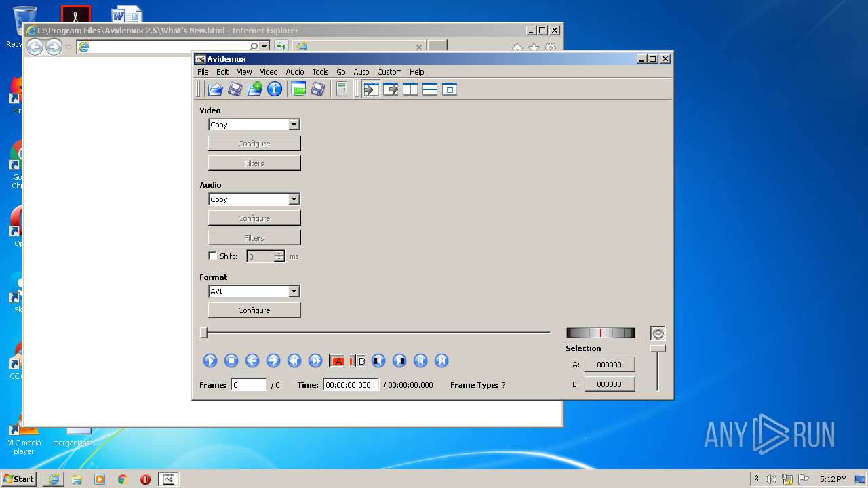Open the Auto menu
The height and width of the screenshot is (488, 868).
(361, 72)
